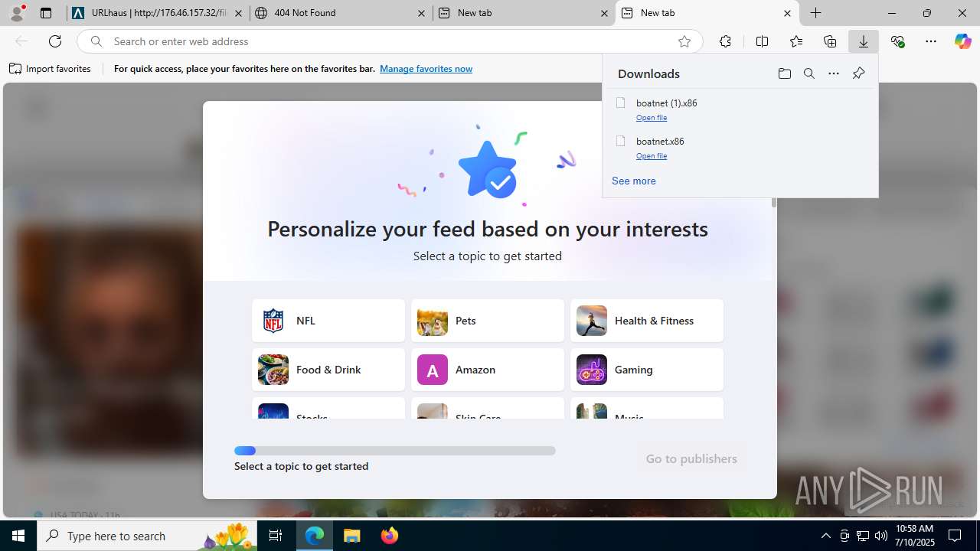Screen dimensions: 980x551
Task: Open the volume control in system tray
Action: tap(881, 536)
